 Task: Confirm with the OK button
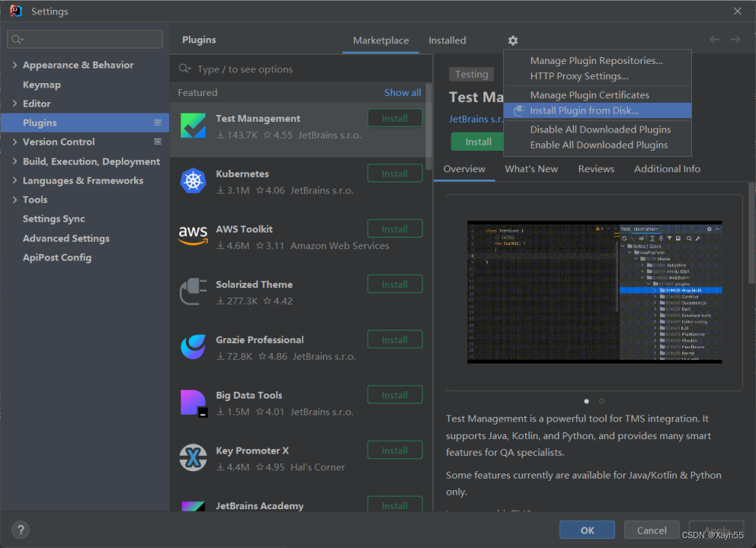587,530
